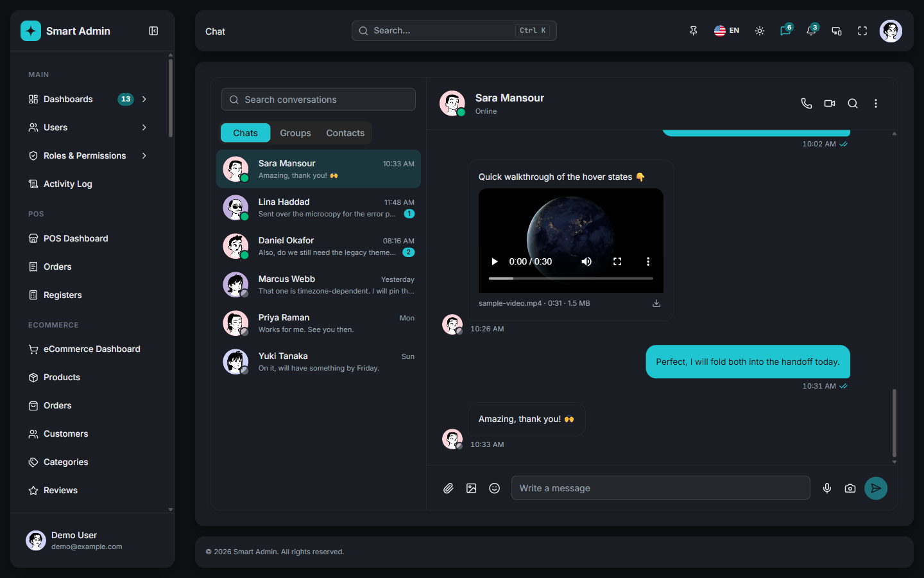Click the pin icon in top bar

694,31
